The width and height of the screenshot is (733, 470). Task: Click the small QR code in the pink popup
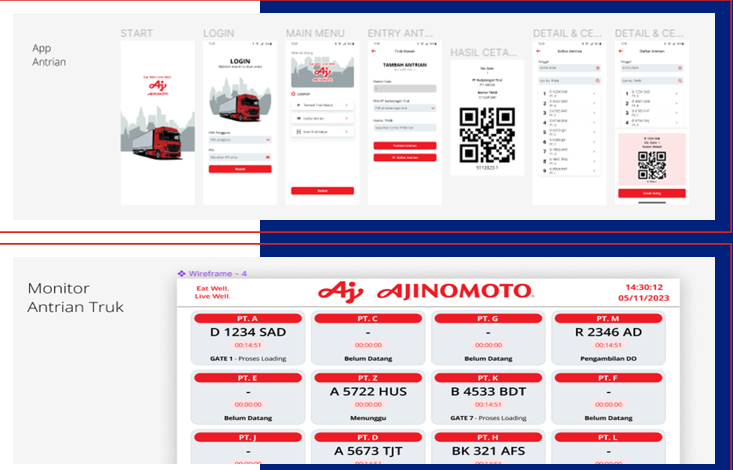[x=652, y=166]
